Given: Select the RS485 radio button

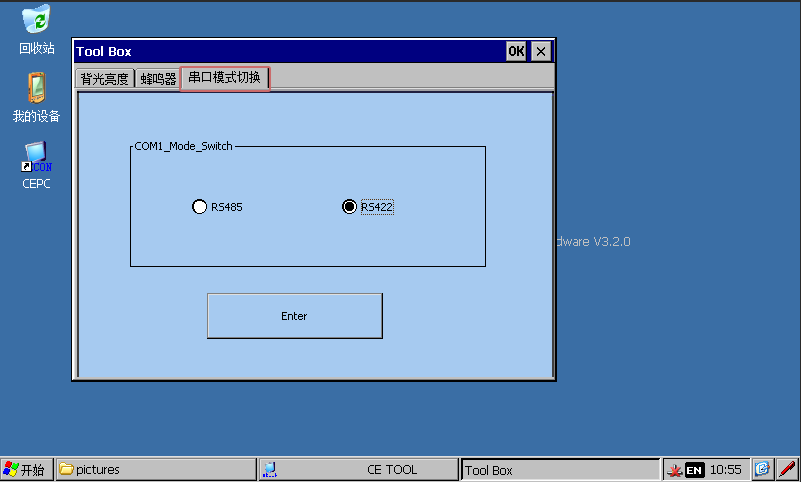Looking at the screenshot, I should pos(199,207).
